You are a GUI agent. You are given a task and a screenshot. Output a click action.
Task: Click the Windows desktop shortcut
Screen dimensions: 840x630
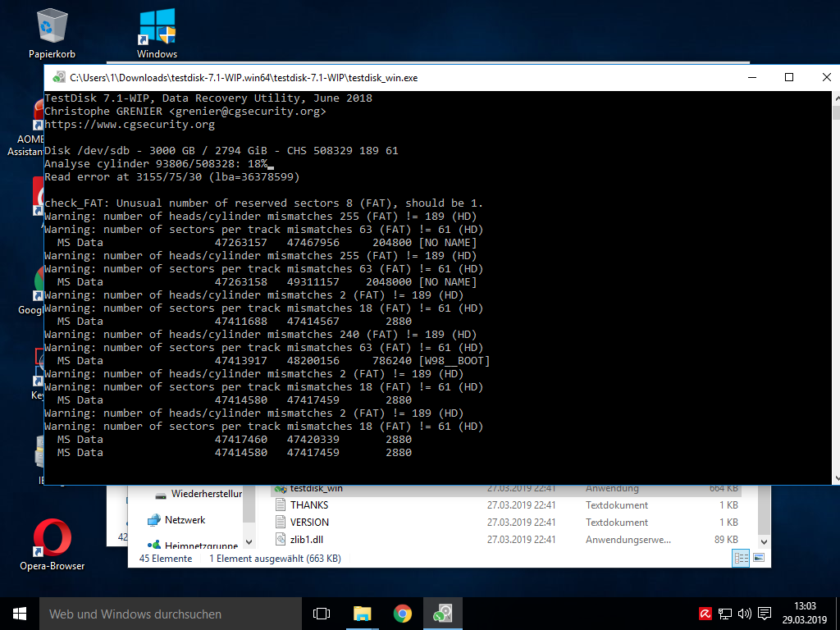pyautogui.click(x=156, y=26)
